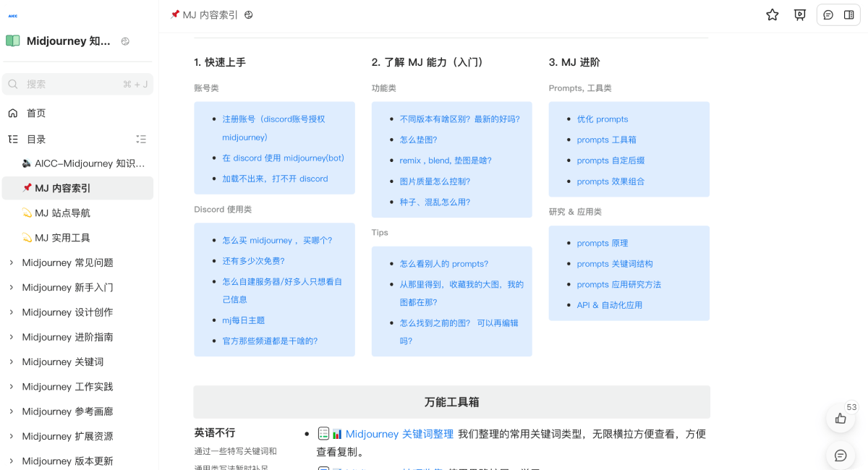Select MJ 内容索引 in sidebar
The image size is (868, 470).
pyautogui.click(x=77, y=188)
